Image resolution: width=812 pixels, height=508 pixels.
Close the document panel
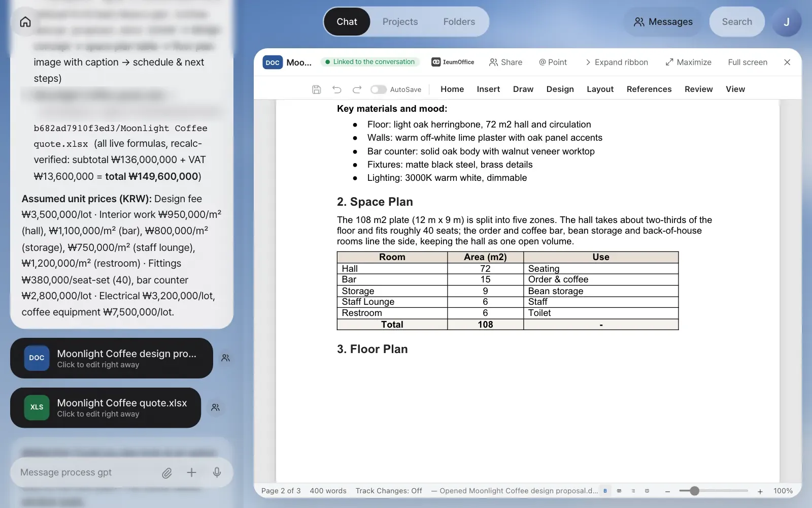coord(787,62)
